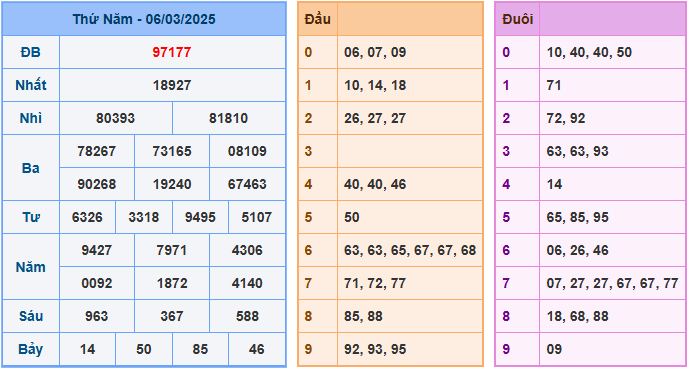Select Năm prize number 9427
Screen dimensions: 689x368
click(x=97, y=250)
